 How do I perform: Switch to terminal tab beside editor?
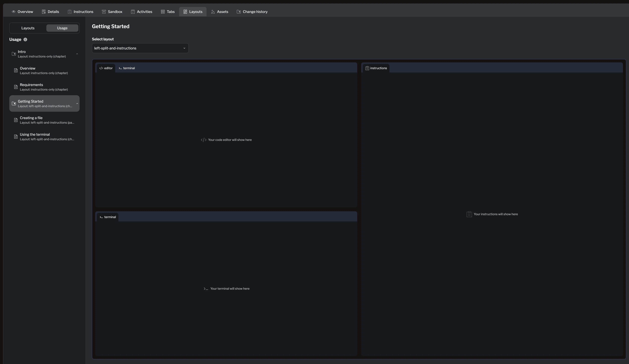coord(127,68)
